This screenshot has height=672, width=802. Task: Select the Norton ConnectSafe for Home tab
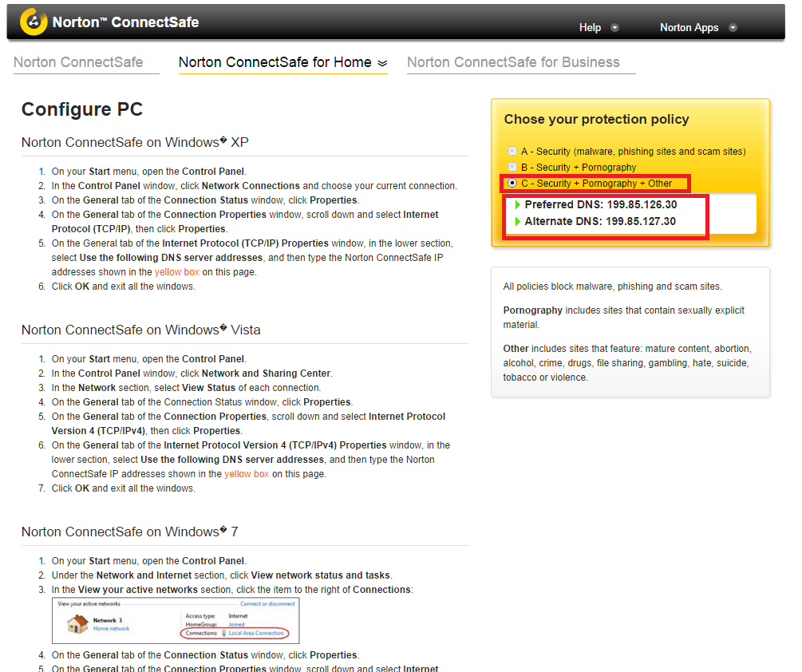[x=275, y=62]
